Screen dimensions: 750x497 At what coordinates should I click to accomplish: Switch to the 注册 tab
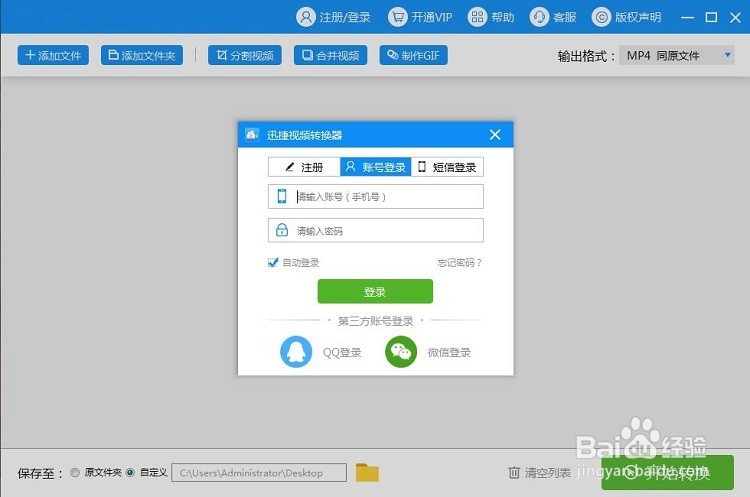coord(304,167)
